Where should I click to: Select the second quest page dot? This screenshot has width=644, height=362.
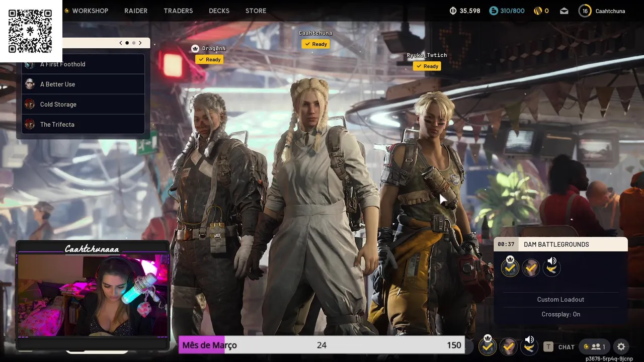tap(133, 43)
